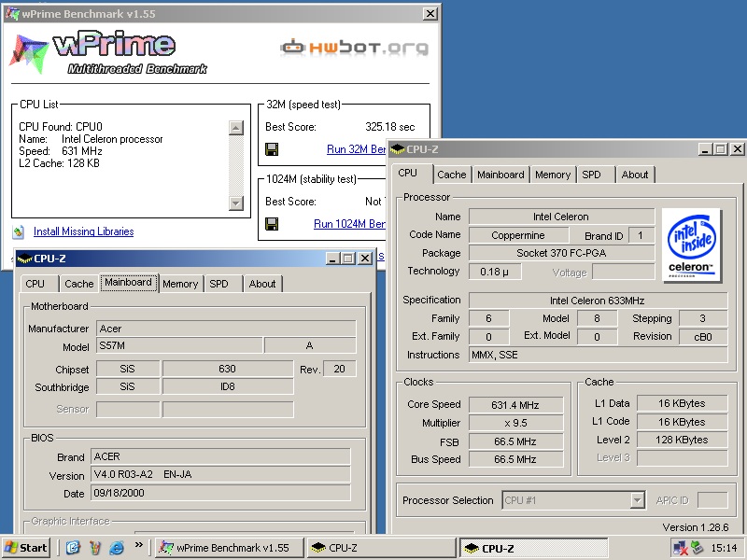Launch Internet Explorer from quick launch
The image size is (747, 560).
click(x=117, y=548)
